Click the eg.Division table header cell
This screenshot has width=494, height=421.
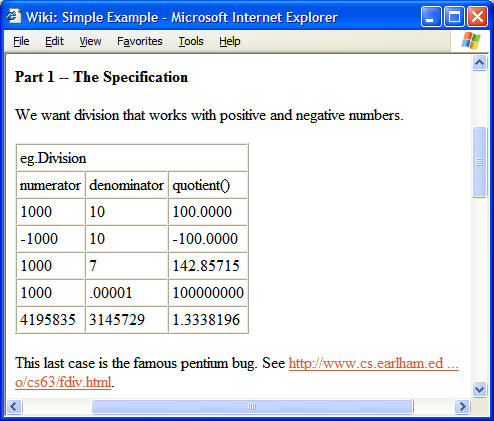(132, 158)
